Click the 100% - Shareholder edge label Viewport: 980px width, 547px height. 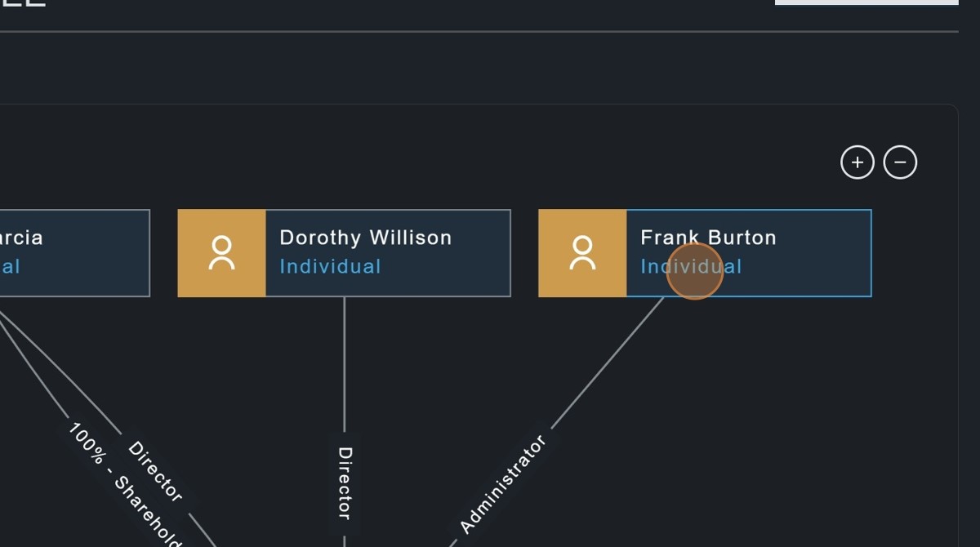[x=122, y=482]
